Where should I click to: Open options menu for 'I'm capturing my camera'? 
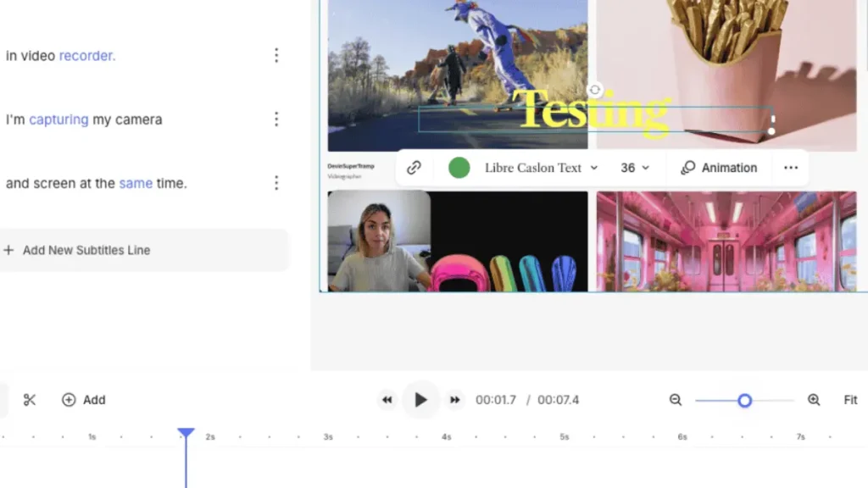pyautogui.click(x=276, y=119)
